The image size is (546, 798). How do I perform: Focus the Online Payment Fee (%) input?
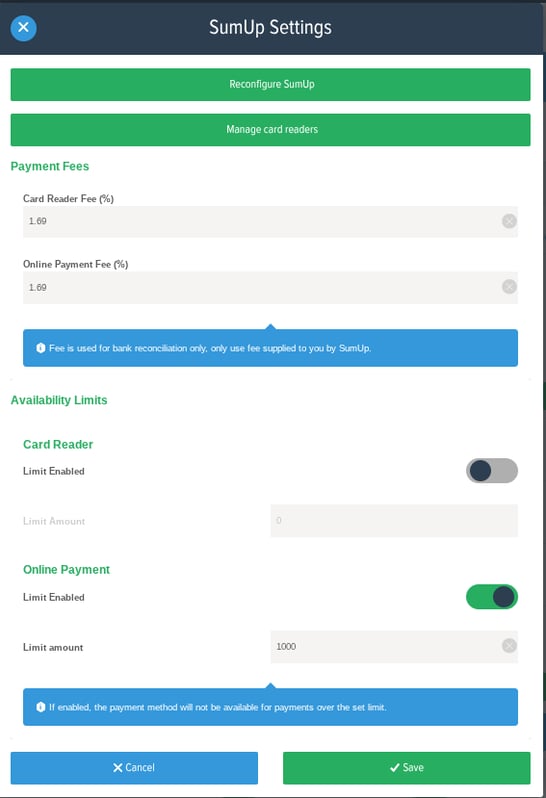(x=270, y=288)
